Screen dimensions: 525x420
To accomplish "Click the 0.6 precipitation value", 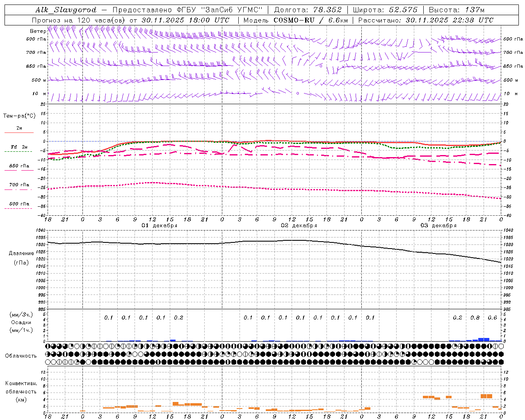I will 492,318.
